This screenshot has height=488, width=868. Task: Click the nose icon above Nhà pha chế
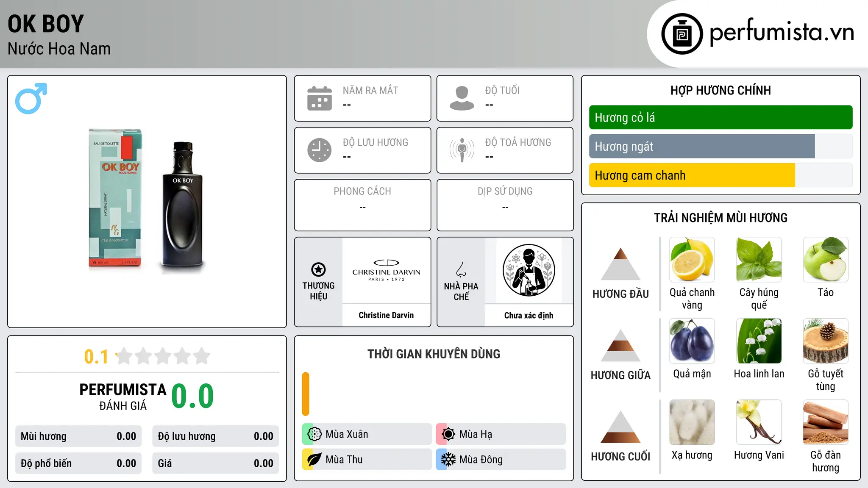coord(461,269)
